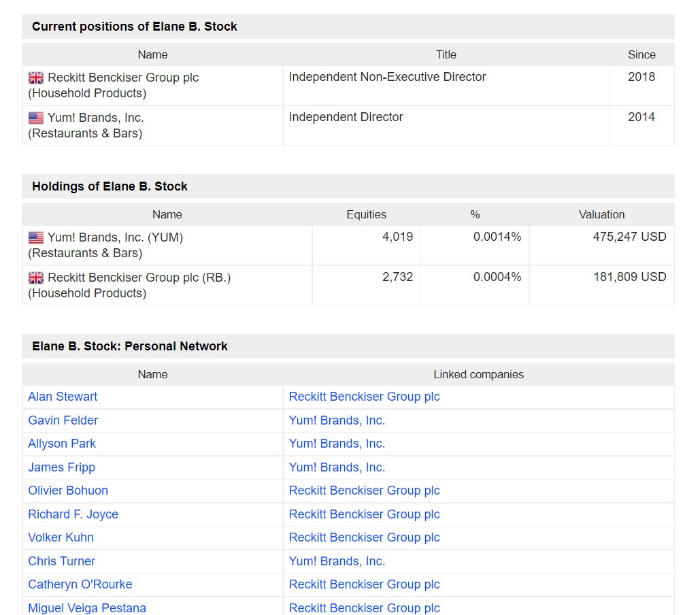Click 'Name' header in Holdings table

click(167, 214)
